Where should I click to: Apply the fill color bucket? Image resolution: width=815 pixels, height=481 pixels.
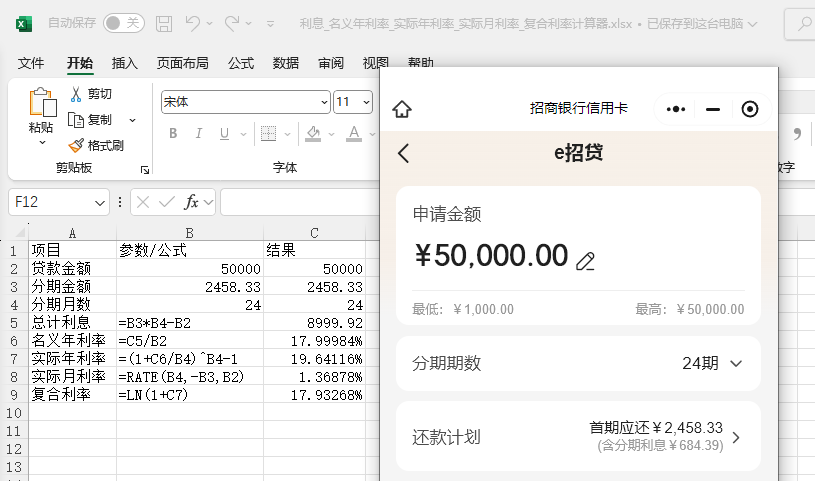[313, 134]
